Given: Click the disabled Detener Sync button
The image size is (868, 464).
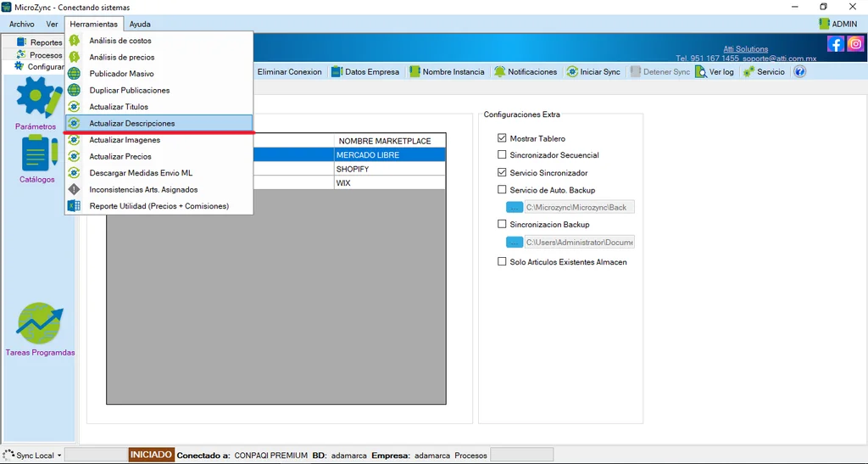Looking at the screenshot, I should [659, 72].
